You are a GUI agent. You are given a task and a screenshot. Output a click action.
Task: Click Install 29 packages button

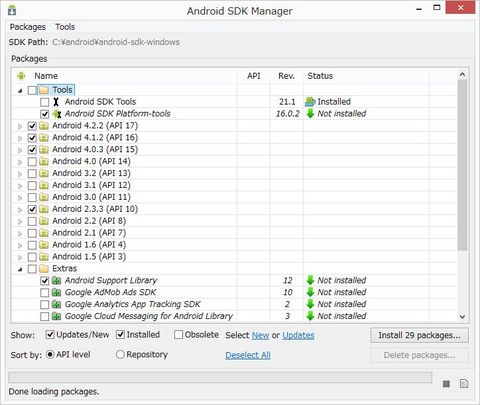pos(419,335)
